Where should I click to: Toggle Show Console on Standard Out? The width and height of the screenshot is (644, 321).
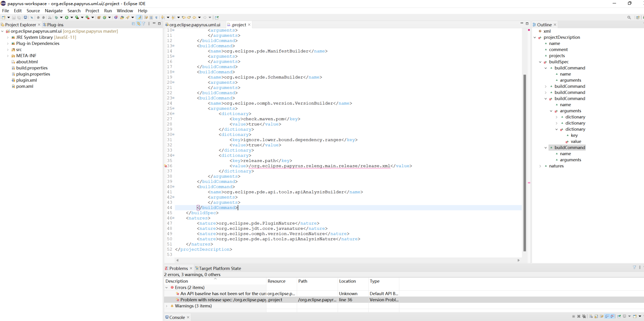[x=607, y=316]
